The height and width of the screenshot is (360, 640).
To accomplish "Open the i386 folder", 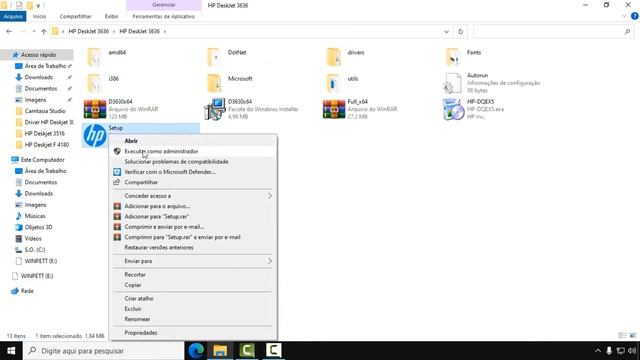I will [x=95, y=83].
